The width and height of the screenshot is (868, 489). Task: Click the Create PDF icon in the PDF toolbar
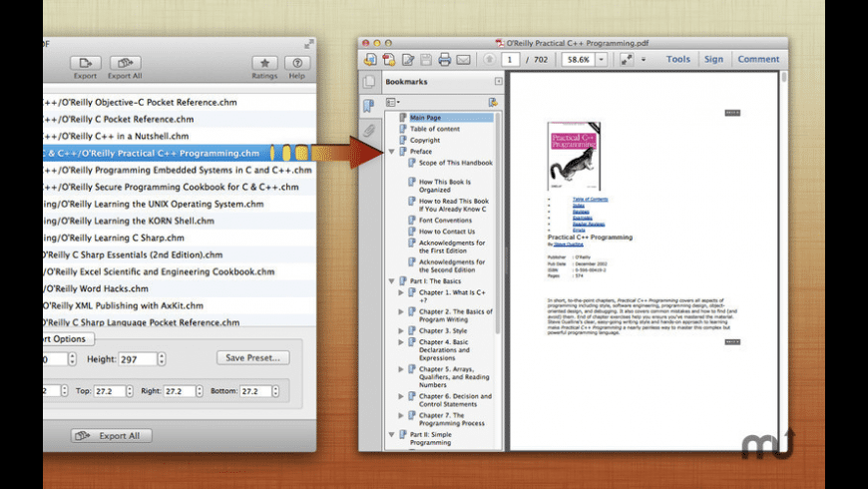coord(389,59)
